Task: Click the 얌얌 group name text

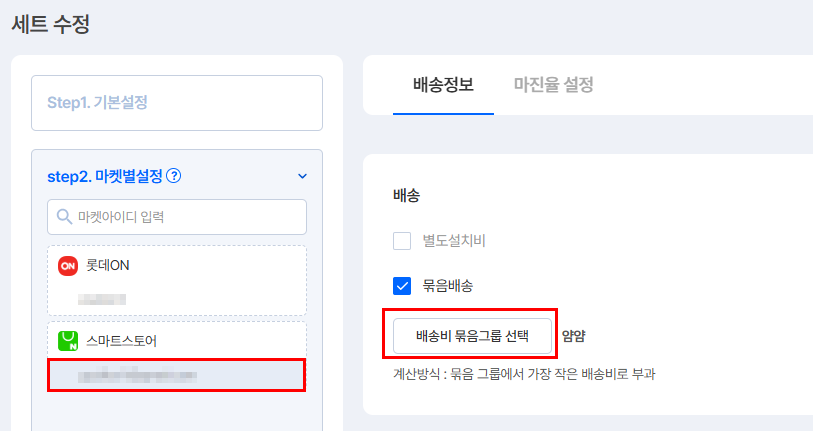Action: [573, 336]
